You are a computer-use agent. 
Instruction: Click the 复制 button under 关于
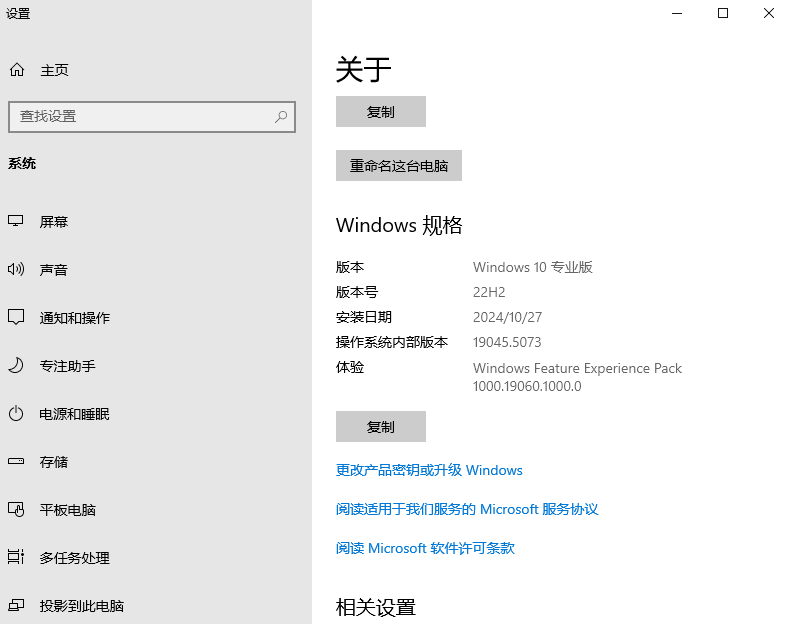[x=381, y=111]
